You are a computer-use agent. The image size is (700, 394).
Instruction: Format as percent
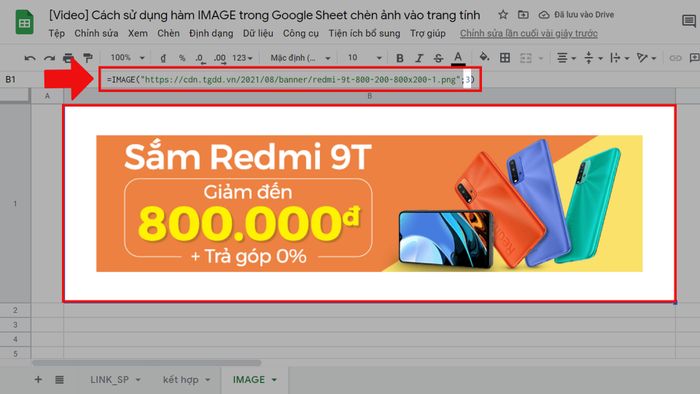[x=182, y=58]
